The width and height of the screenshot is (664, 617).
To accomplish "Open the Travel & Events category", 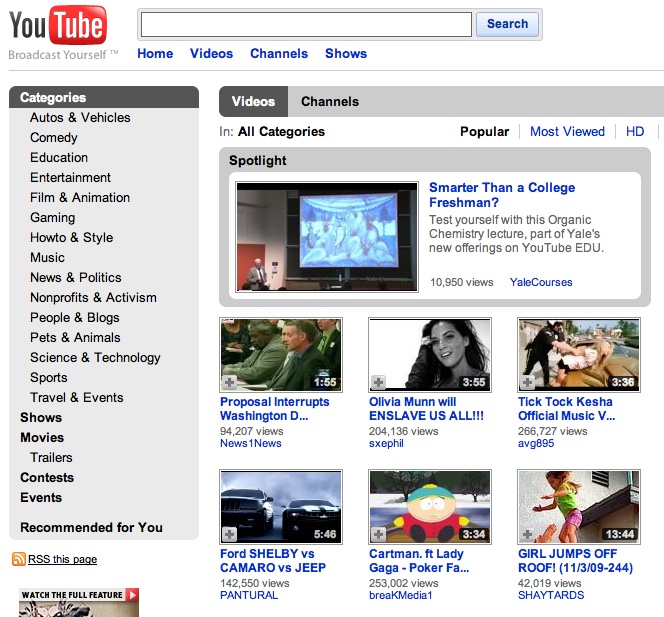I will pyautogui.click(x=77, y=397).
